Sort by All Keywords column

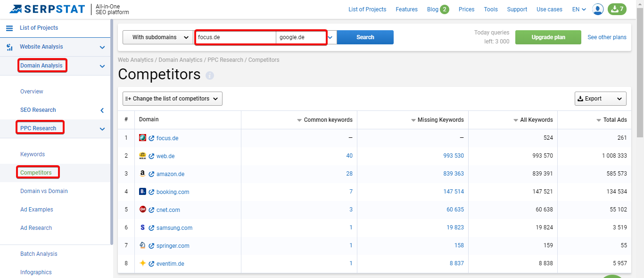pos(533,120)
